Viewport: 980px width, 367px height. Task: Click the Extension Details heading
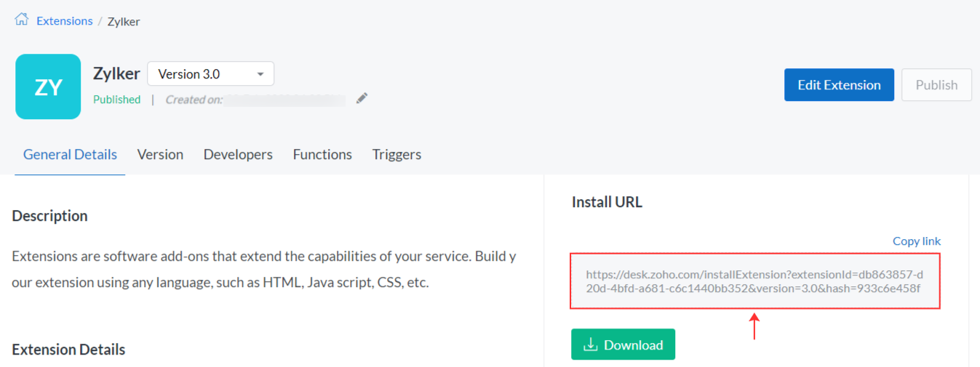point(68,350)
